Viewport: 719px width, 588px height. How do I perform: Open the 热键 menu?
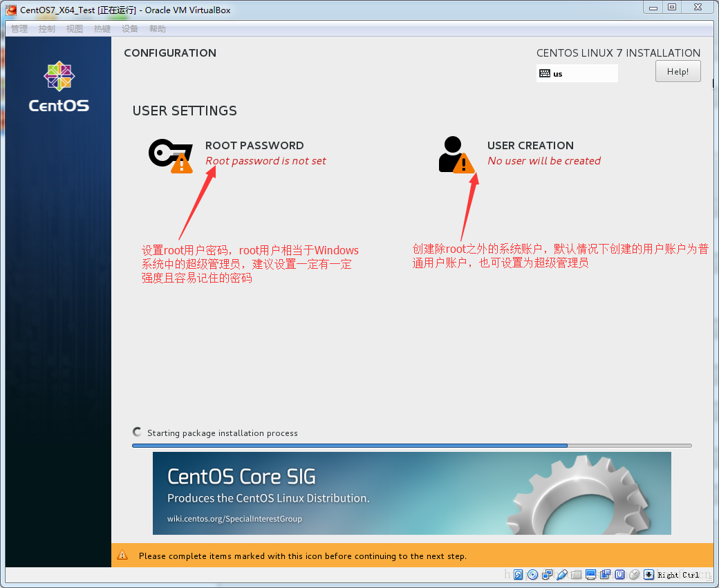coord(102,29)
